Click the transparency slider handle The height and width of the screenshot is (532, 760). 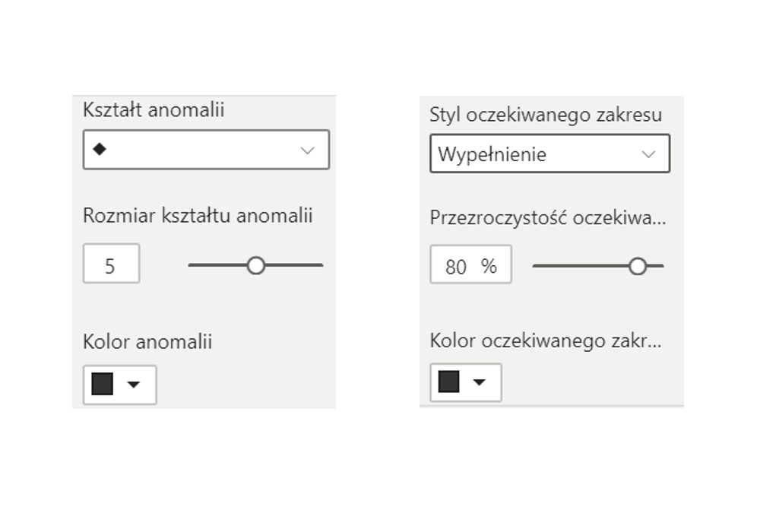(x=638, y=266)
